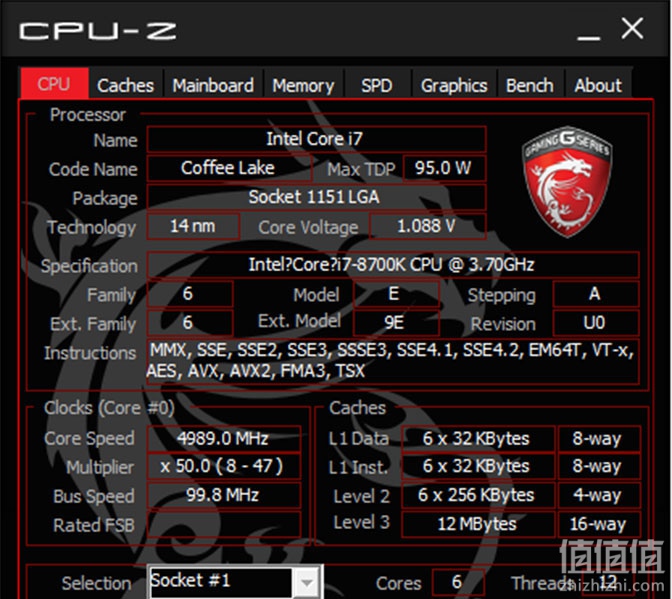Open the Bench tab

coord(530,85)
